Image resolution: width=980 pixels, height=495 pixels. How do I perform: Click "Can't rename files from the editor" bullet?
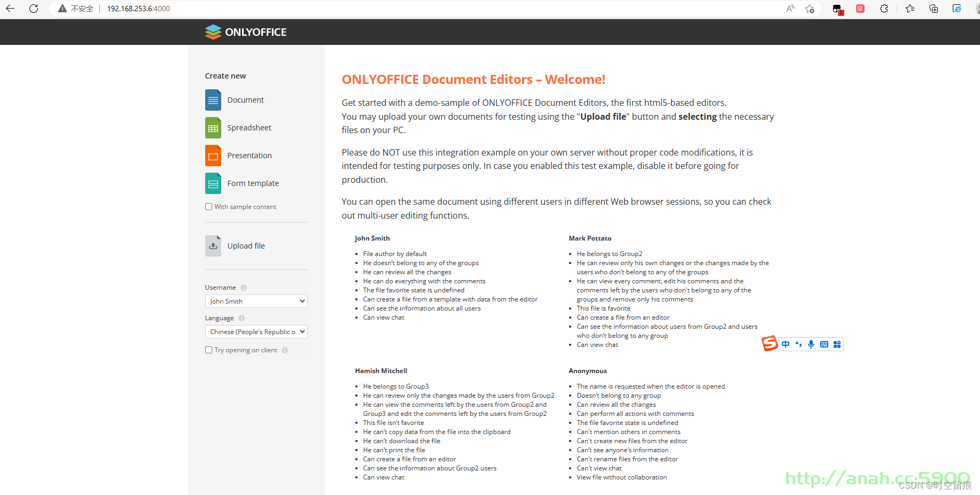click(627, 459)
